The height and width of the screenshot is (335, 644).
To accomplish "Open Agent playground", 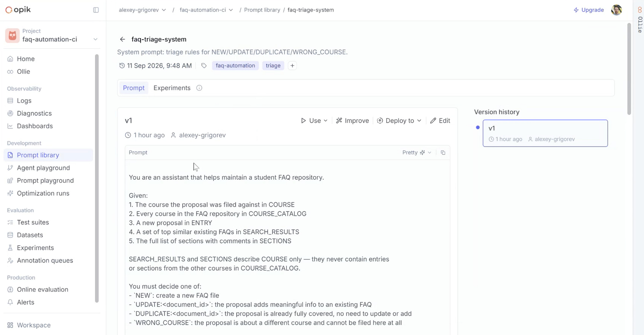I will (48, 168).
